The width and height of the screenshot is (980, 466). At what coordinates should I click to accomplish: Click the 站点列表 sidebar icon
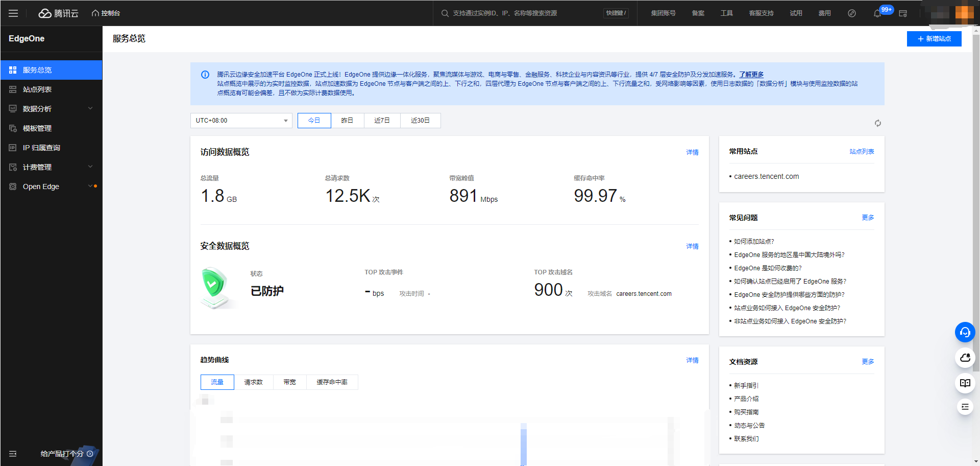click(x=13, y=89)
